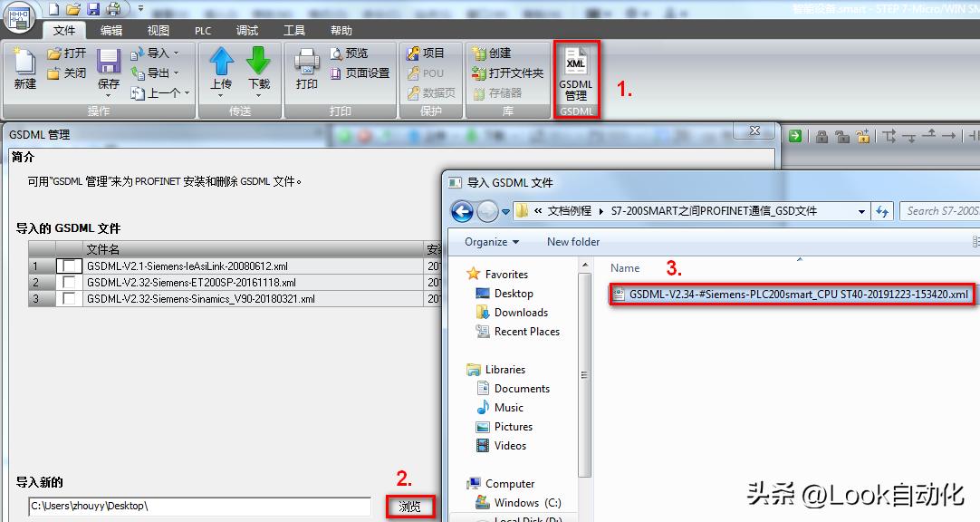The height and width of the screenshot is (522, 980).
Task: Expand the 导入 dropdown arrow
Action: (x=178, y=53)
